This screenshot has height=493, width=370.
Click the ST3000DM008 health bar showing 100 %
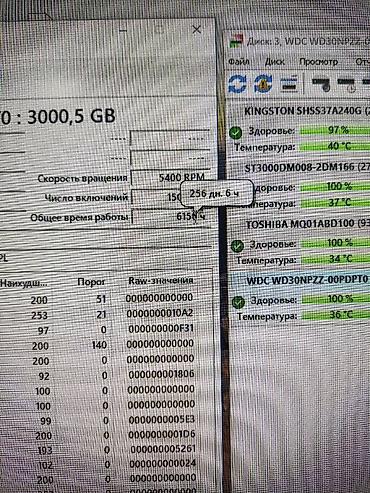336,187
